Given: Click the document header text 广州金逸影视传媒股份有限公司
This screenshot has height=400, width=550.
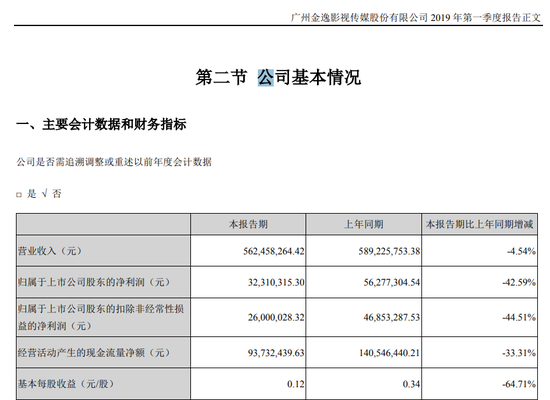Looking at the screenshot, I should pyautogui.click(x=359, y=17).
